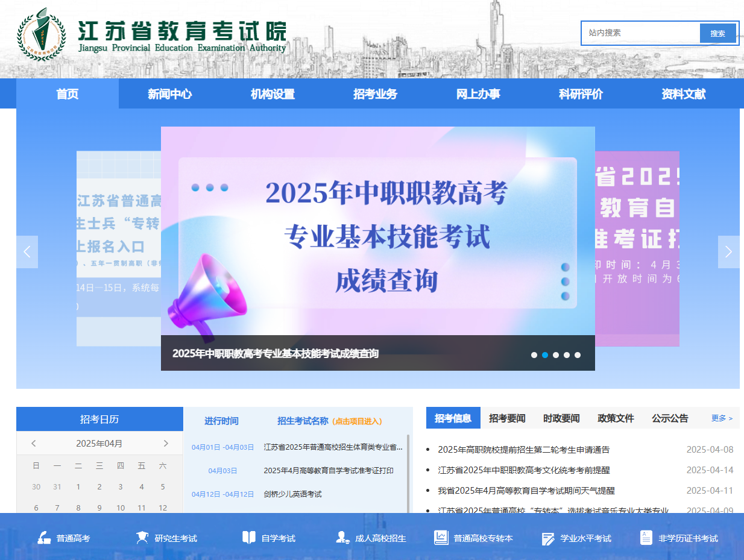Go to previous month in 招考日历
Viewport: 744px width, 560px height.
coord(34,443)
